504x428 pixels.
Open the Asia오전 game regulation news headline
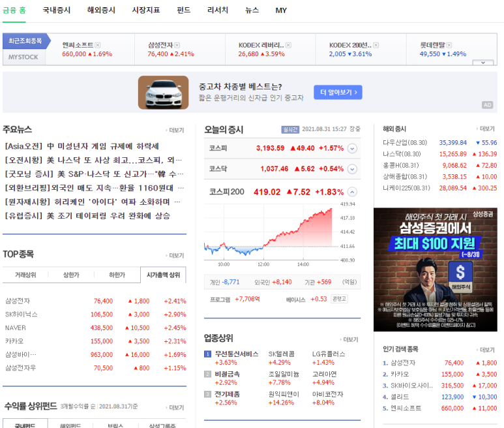(x=82, y=146)
